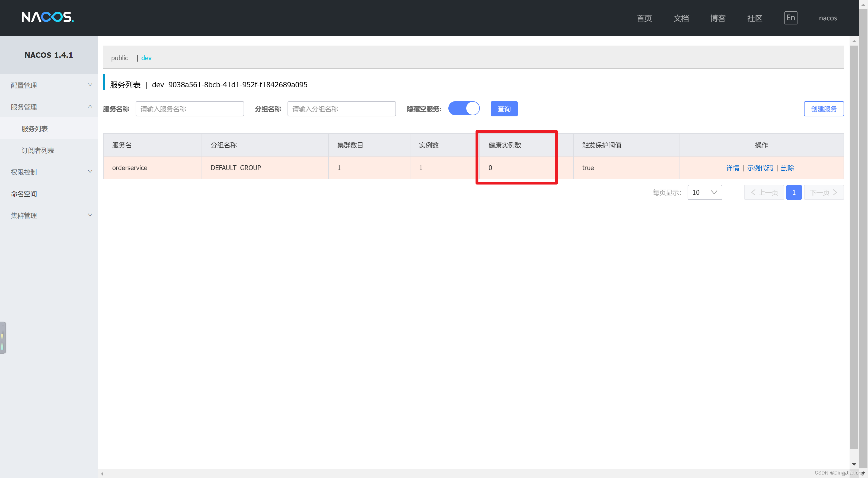The width and height of the screenshot is (868, 478).
Task: Open 博客 in top navigation
Action: [718, 18]
